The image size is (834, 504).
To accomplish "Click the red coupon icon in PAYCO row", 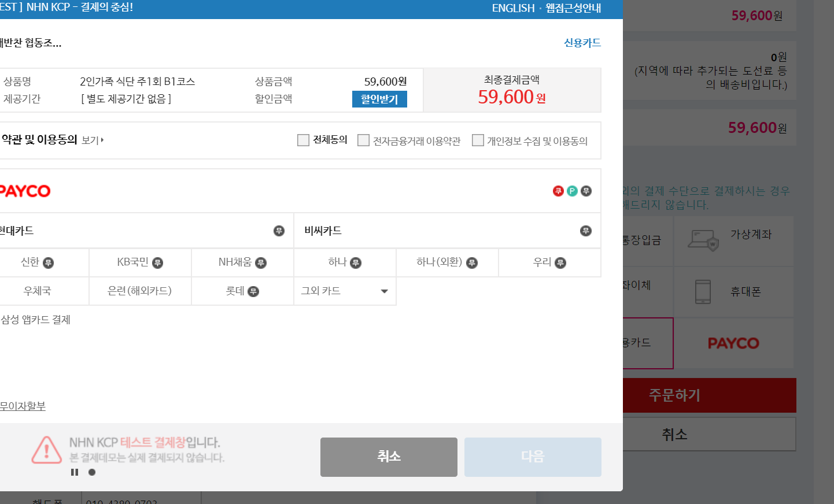I will (x=558, y=191).
